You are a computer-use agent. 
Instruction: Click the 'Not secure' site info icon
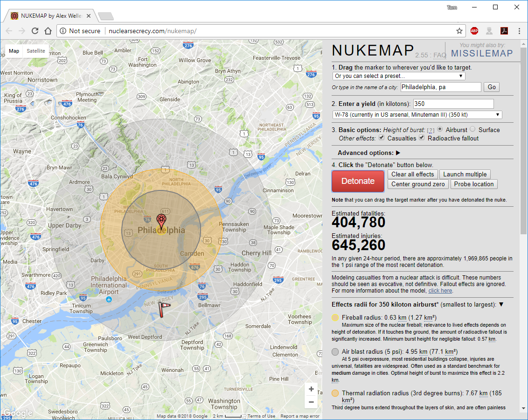(x=63, y=31)
